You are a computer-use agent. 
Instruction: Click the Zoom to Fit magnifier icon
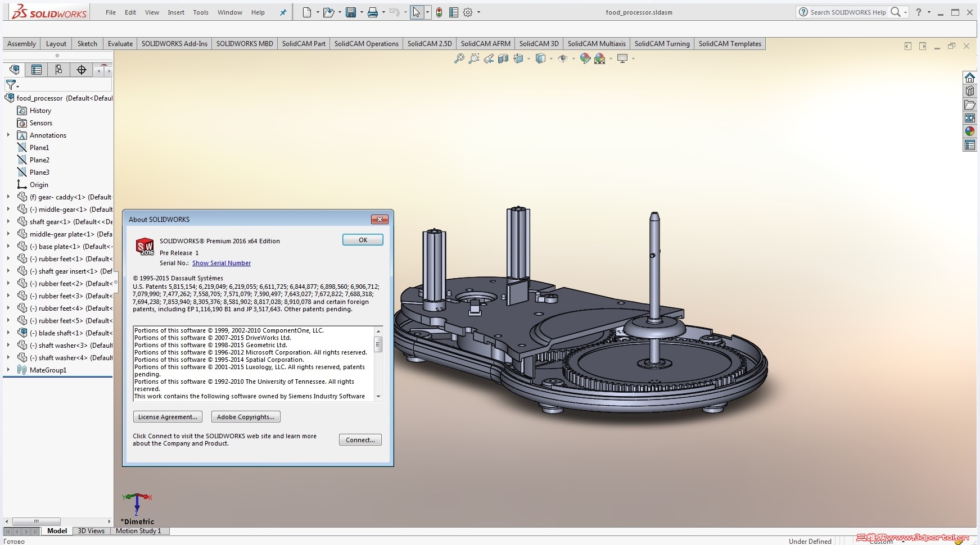tap(459, 58)
